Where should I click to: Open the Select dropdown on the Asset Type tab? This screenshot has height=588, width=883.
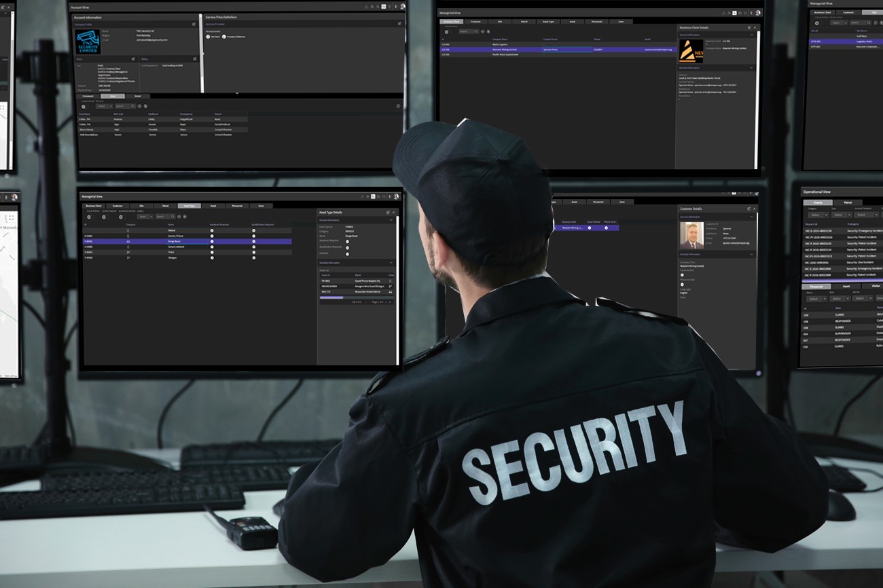pyautogui.click(x=144, y=216)
